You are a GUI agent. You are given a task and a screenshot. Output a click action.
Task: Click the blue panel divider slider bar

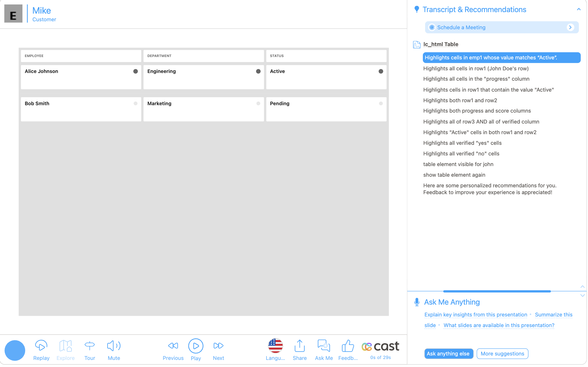497,291
